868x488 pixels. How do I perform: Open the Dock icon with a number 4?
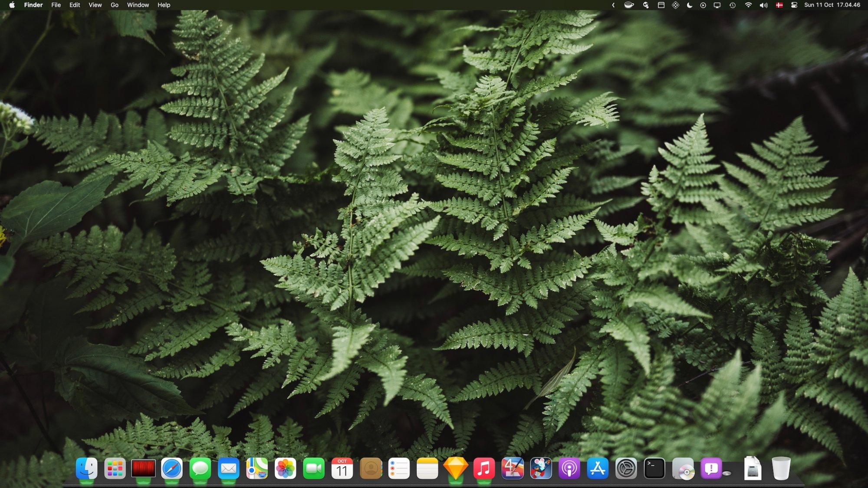[513, 468]
